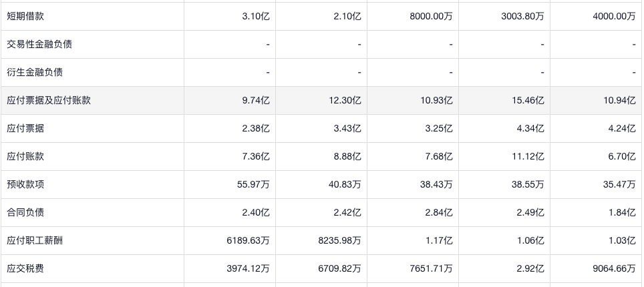
Task: Click the 15.46亿 value cell
Action: [x=528, y=100]
